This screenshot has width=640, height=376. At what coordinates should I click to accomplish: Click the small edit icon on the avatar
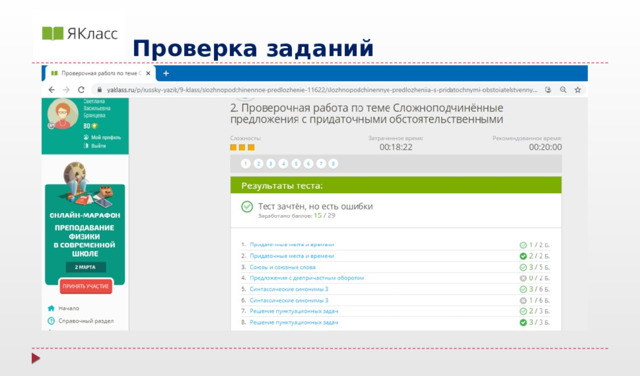51,126
